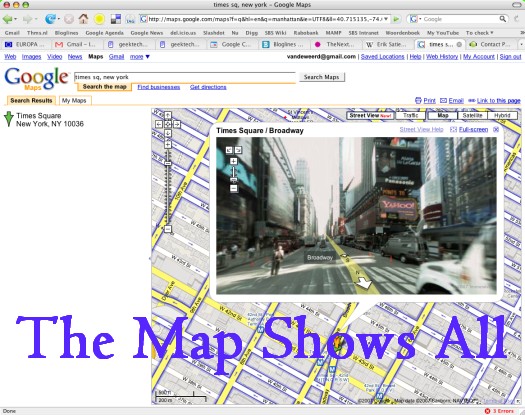
Task: Click the Sign out link
Action: tap(511, 57)
